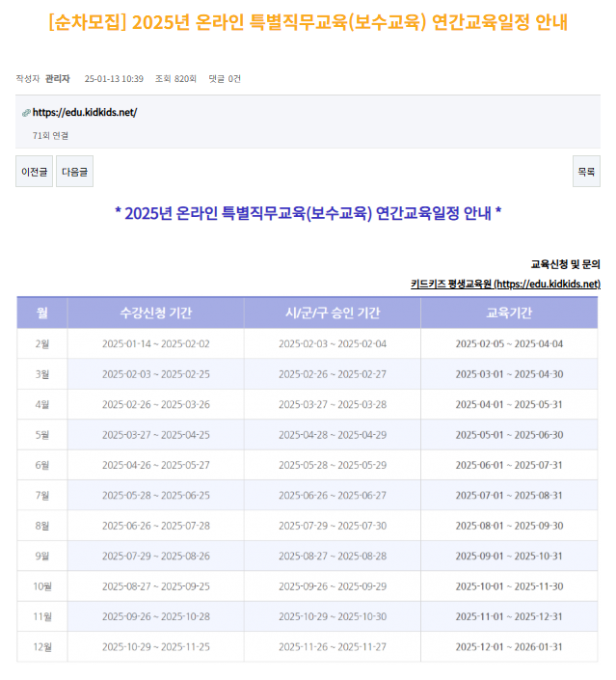Click cell 2025-12-01 ~ 2026-01-31
616x680 pixels.
click(x=509, y=647)
